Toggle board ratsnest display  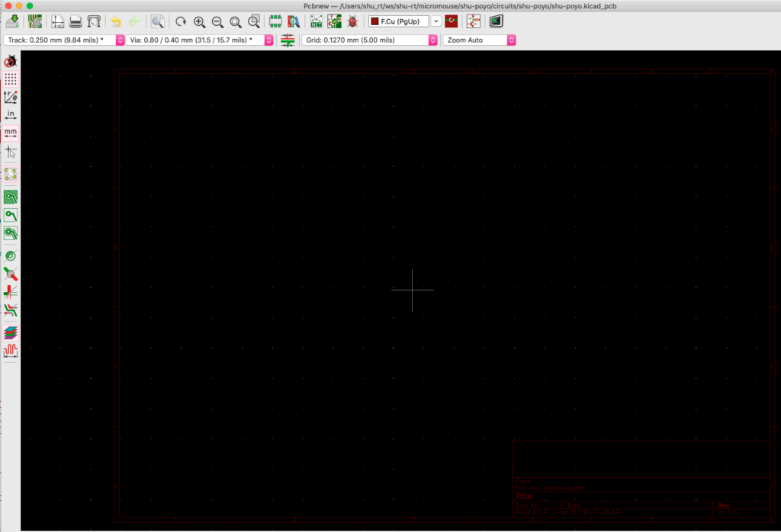[11, 175]
